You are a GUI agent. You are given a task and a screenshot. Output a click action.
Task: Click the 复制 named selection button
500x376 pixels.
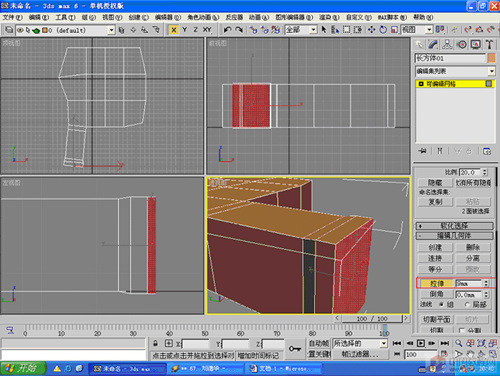point(435,202)
